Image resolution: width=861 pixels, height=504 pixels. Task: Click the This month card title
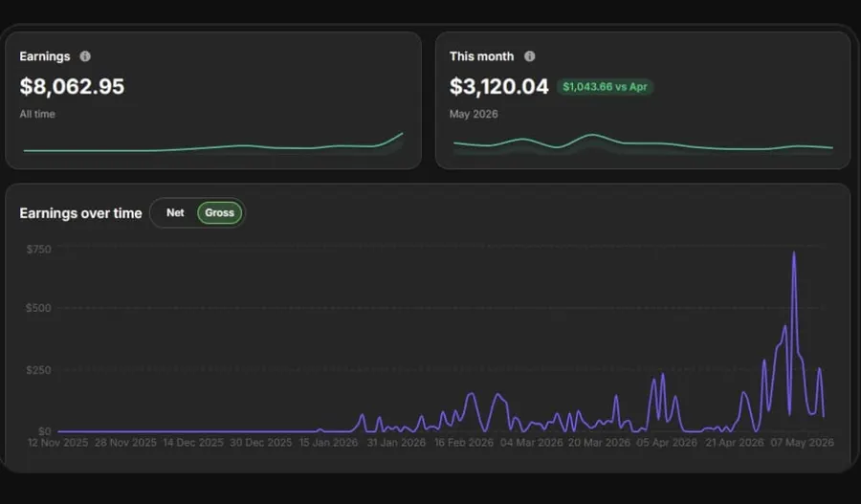(x=481, y=56)
